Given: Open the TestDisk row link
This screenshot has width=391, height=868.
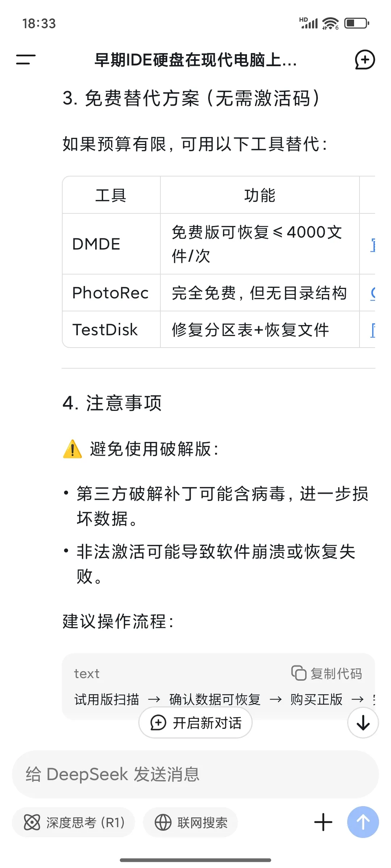Looking at the screenshot, I should pyautogui.click(x=373, y=330).
